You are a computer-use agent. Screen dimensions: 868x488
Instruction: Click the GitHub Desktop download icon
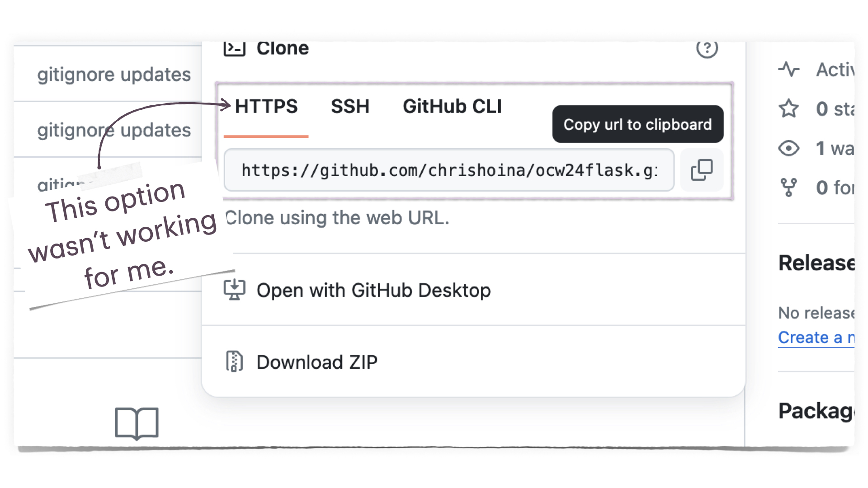tap(235, 290)
